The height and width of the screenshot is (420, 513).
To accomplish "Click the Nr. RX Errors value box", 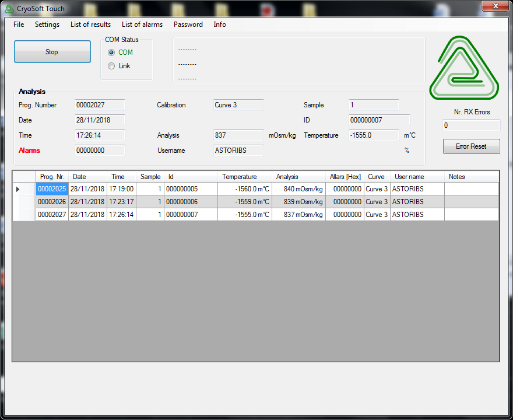I will tap(471, 125).
